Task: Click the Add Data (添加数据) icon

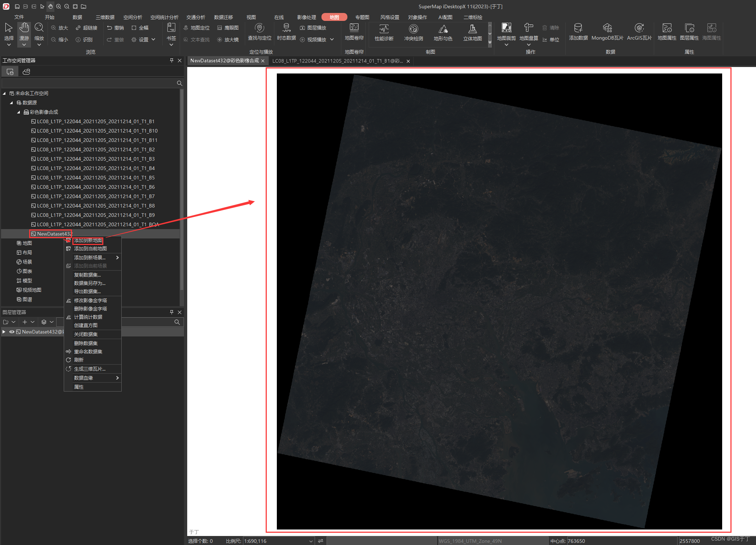Action: click(x=578, y=28)
